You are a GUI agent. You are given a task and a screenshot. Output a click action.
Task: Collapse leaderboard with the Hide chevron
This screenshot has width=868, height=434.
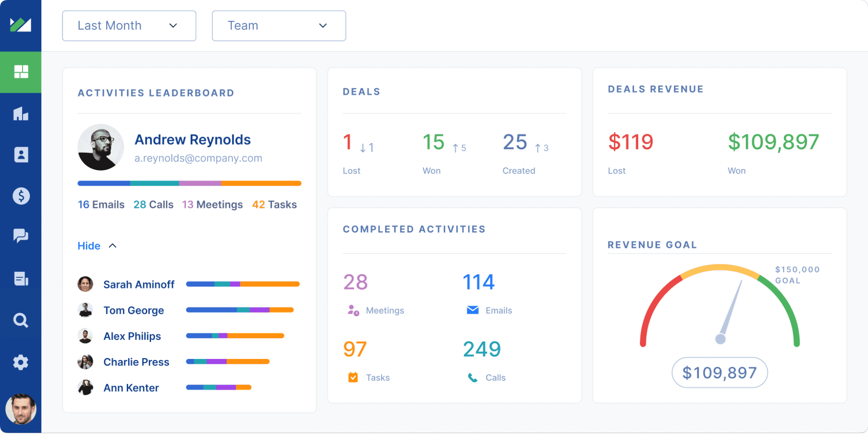[112, 246]
